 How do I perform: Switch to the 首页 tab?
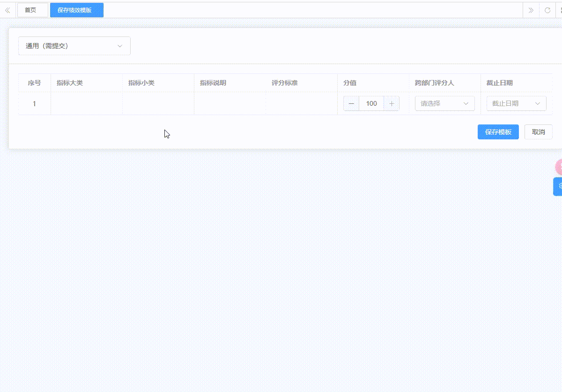click(32, 10)
